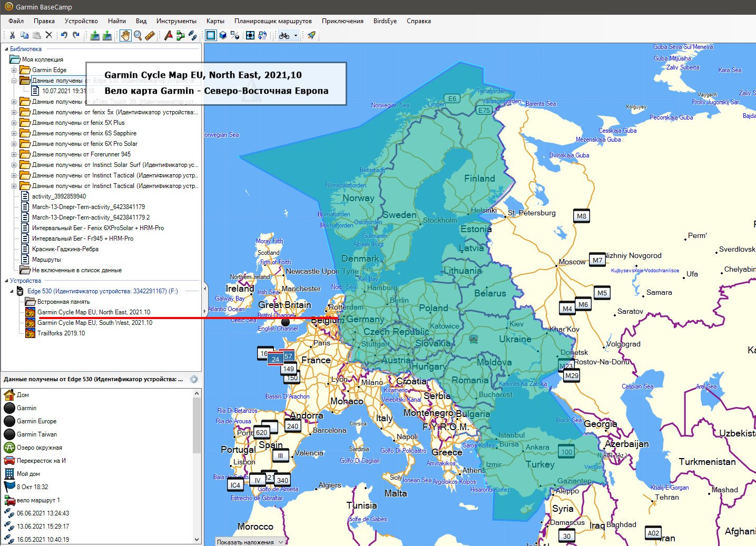The height and width of the screenshot is (546, 756).
Task: Select the Measure ruler tool
Action: pos(150,35)
